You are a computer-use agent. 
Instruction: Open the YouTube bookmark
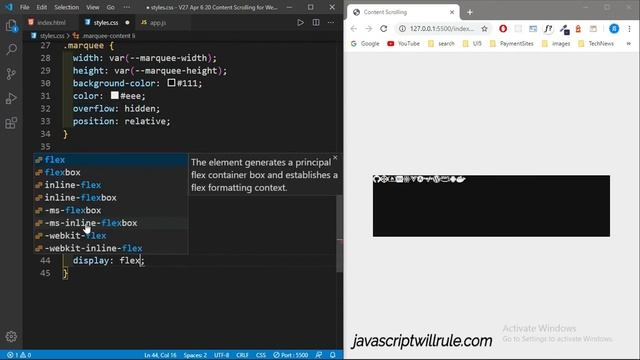(403, 44)
